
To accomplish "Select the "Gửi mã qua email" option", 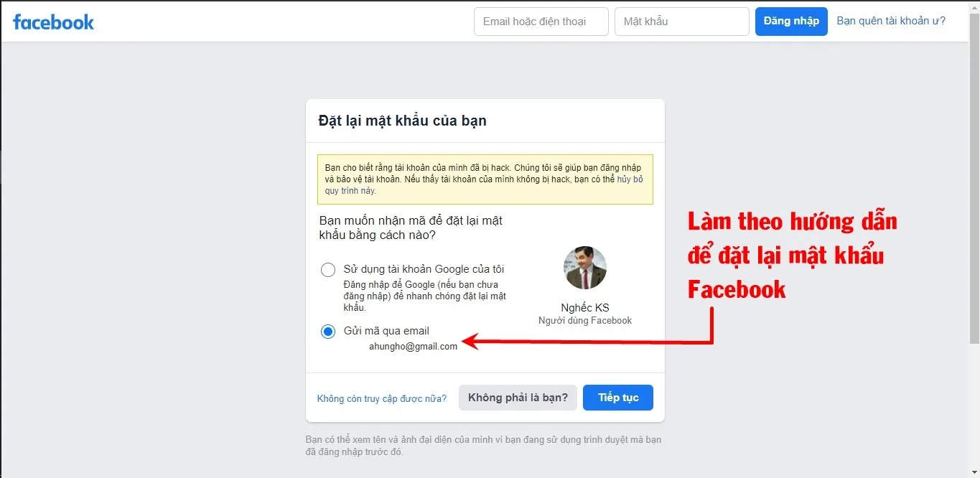I will point(328,331).
